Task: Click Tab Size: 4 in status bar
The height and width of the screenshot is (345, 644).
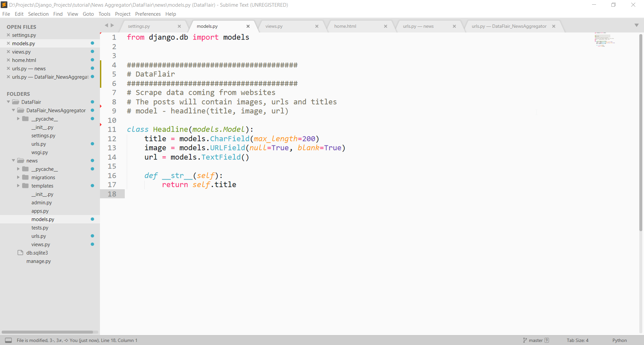Action: 577,340
